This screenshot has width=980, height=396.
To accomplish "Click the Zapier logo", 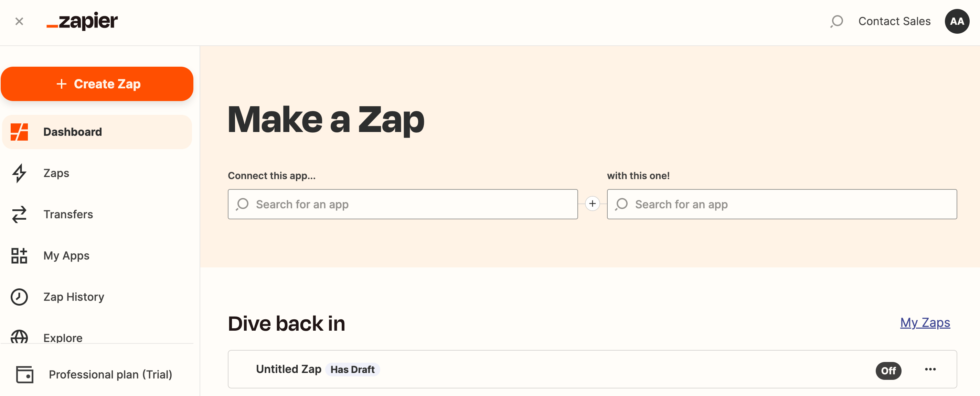I will (82, 21).
